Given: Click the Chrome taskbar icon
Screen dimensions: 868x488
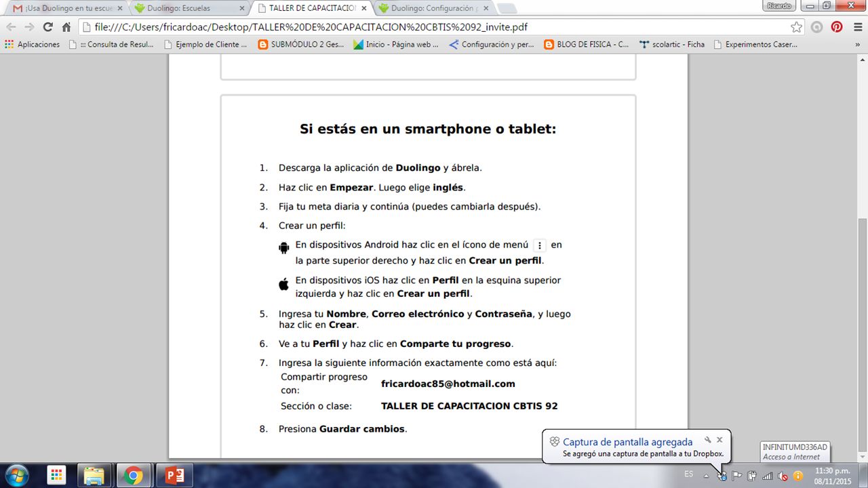Looking at the screenshot, I should pyautogui.click(x=134, y=476).
